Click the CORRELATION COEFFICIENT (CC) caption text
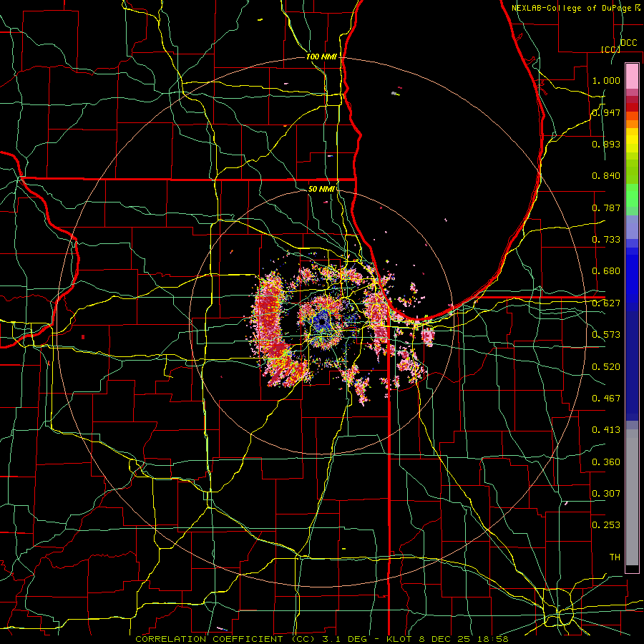 [x=225, y=639]
